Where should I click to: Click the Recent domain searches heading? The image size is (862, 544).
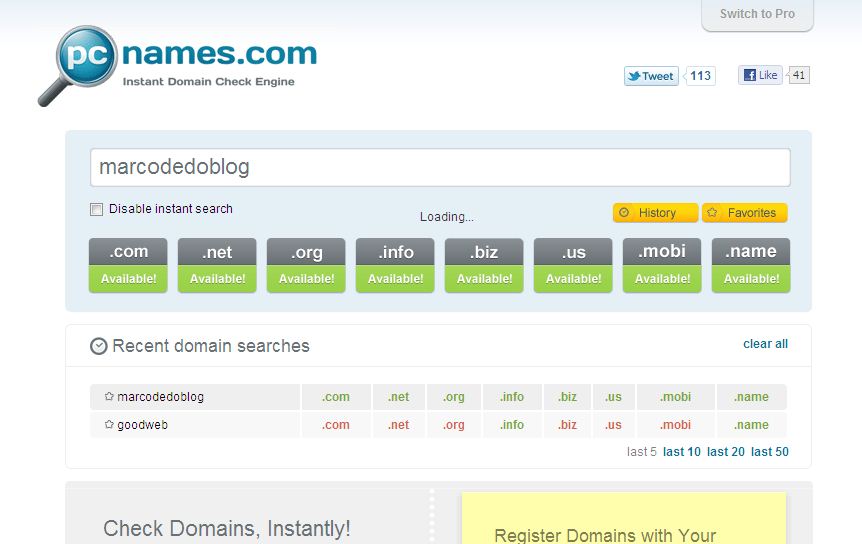tap(211, 346)
